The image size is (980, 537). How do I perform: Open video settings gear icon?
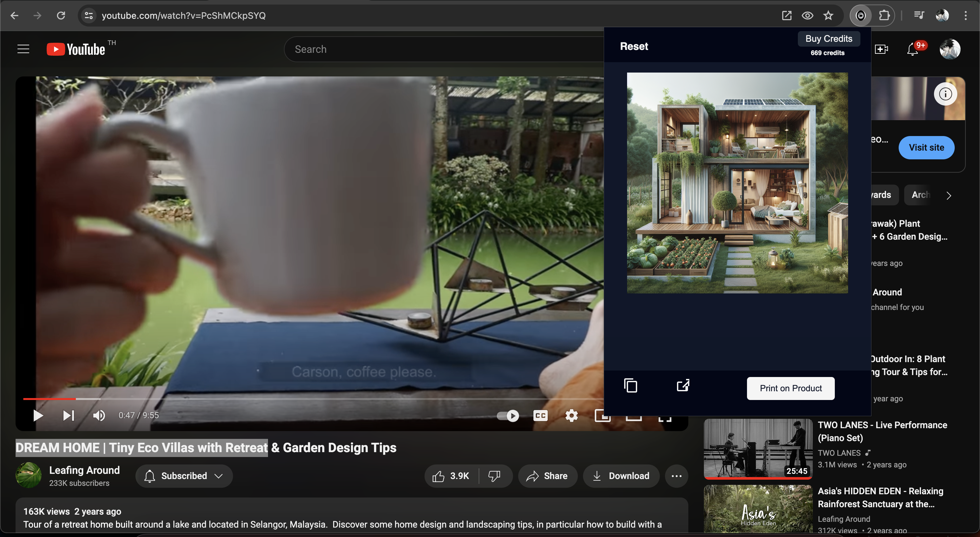(571, 416)
